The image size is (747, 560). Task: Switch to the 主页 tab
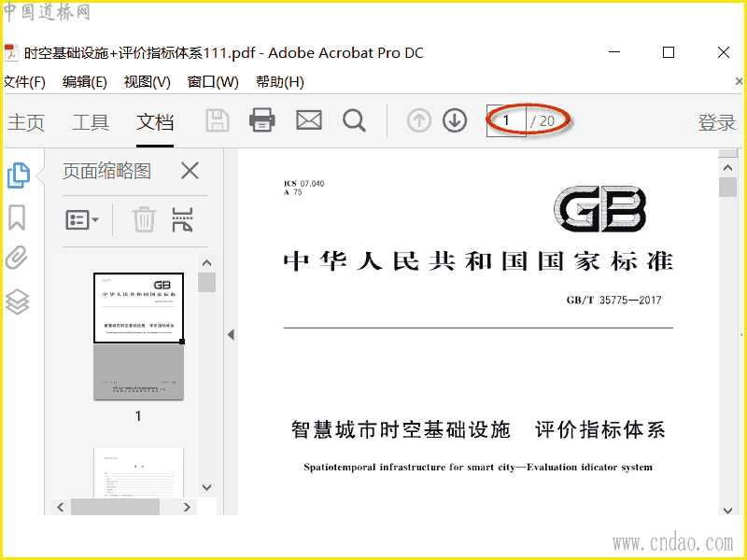coord(26,122)
